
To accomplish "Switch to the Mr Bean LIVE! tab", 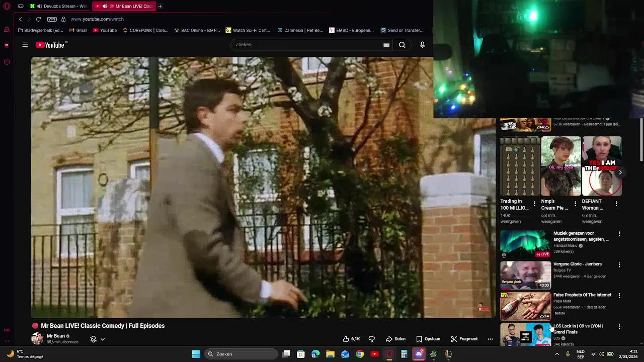I will [124, 6].
